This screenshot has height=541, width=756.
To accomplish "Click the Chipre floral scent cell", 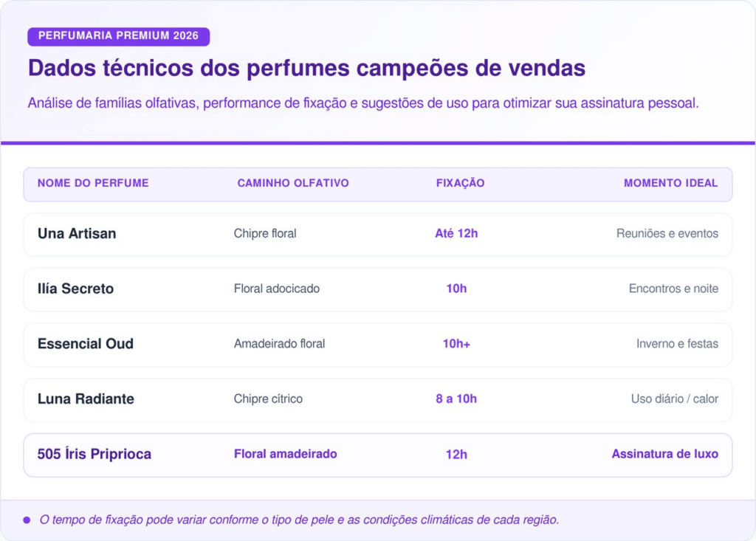I will pos(265,233).
